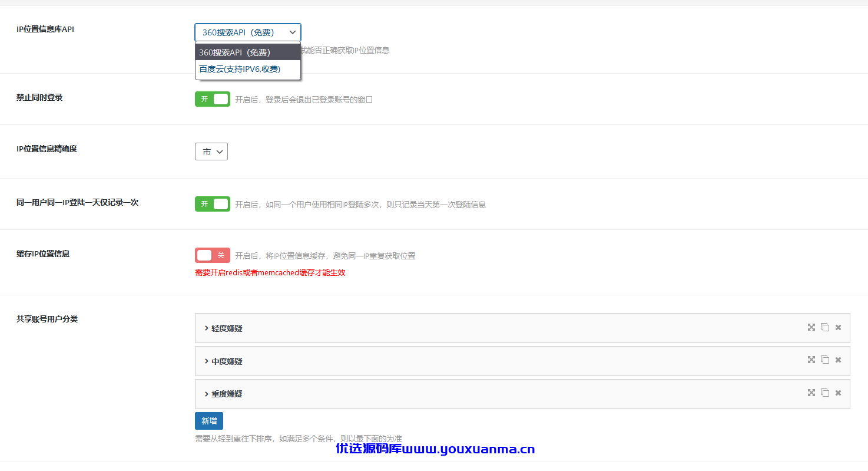Remove the 中度嫌疑 category
Viewport: 868px width, 471px height.
838,360
